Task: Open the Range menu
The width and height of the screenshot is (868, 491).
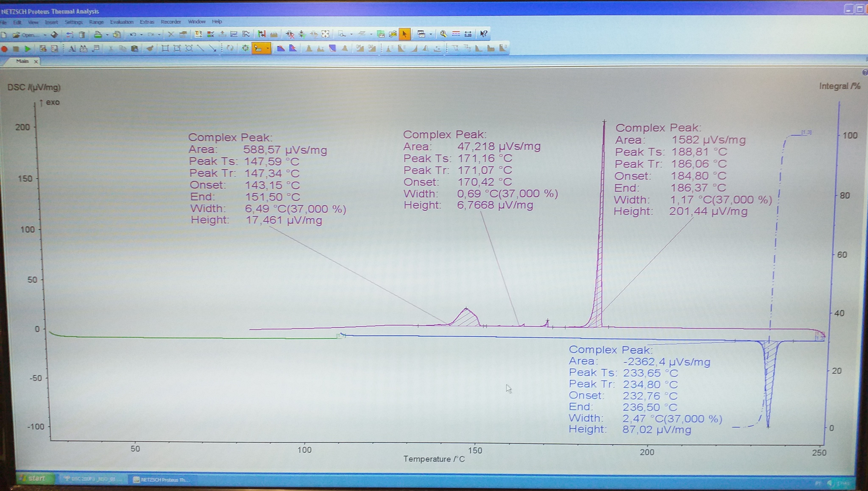Action: point(96,22)
